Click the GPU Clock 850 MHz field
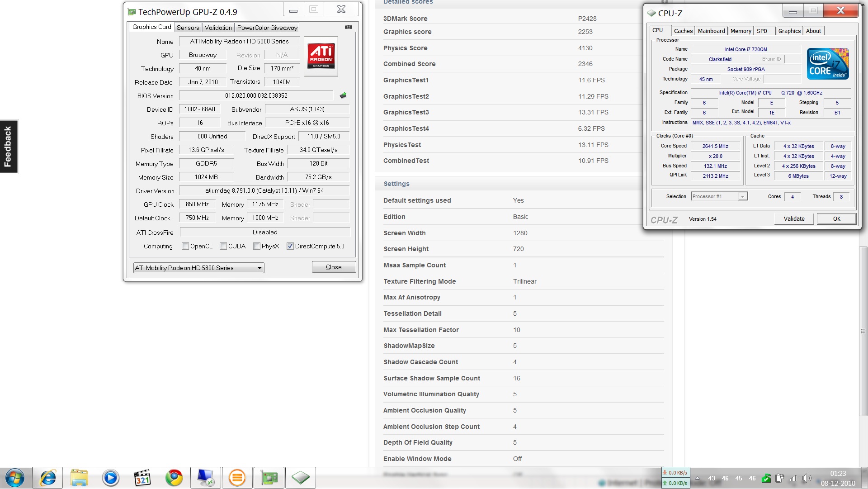 pyautogui.click(x=197, y=204)
